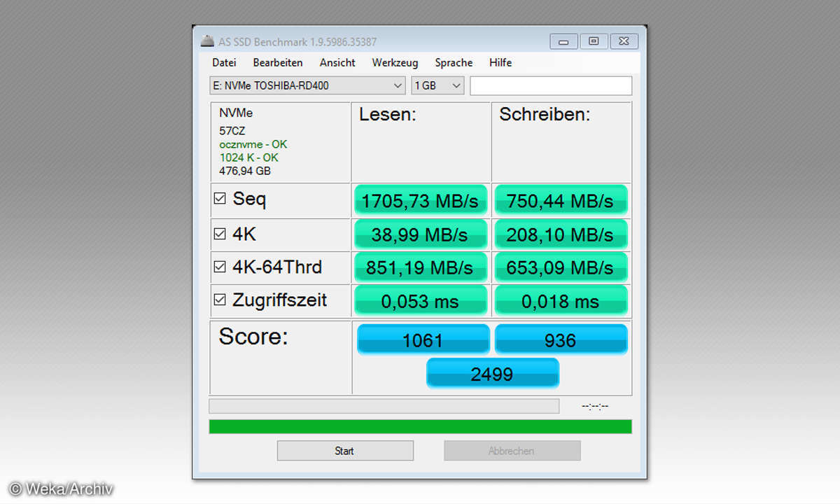Screen dimensions: 840x504
Task: Click the 4K-64Thrd read result 851,19 MB/s
Action: point(421,267)
